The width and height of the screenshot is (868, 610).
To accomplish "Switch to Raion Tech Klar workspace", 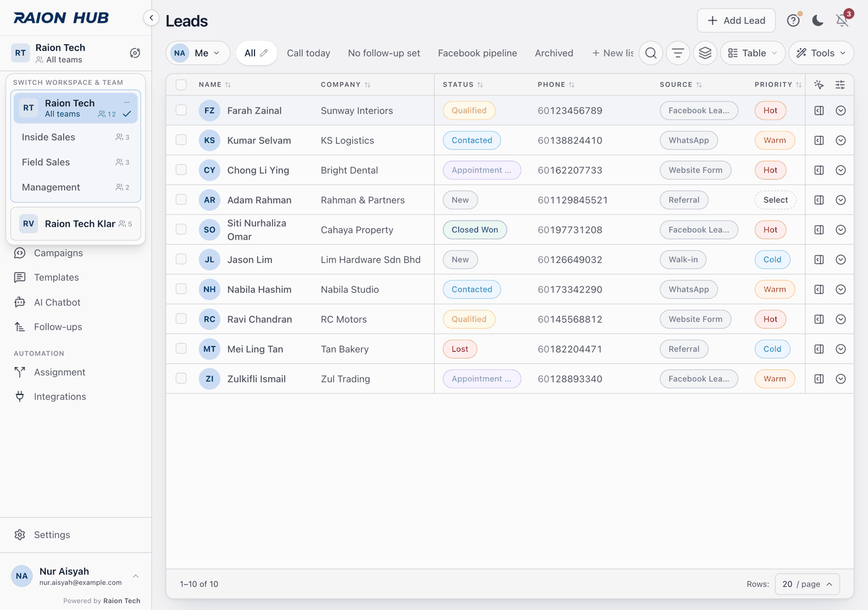I will [x=75, y=224].
